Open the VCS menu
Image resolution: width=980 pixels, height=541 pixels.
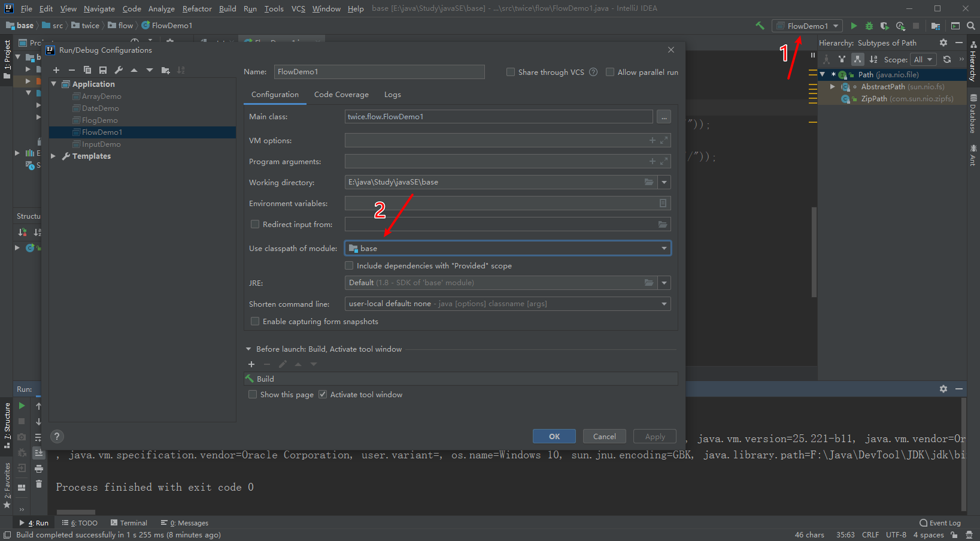298,8
